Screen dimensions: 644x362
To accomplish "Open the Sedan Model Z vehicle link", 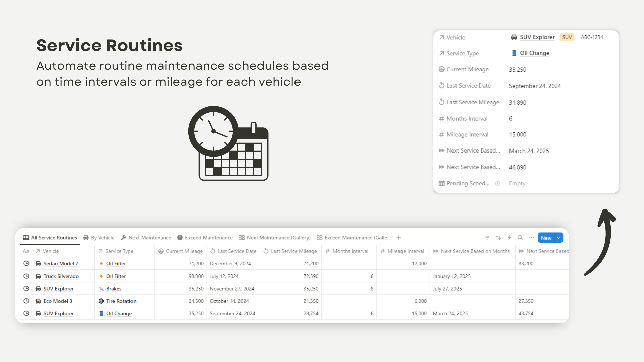I will point(61,264).
